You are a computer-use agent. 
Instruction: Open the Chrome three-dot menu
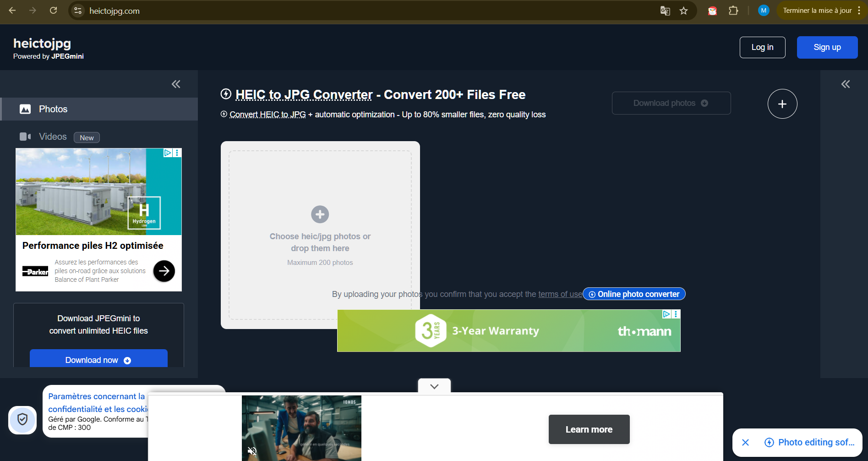point(859,11)
